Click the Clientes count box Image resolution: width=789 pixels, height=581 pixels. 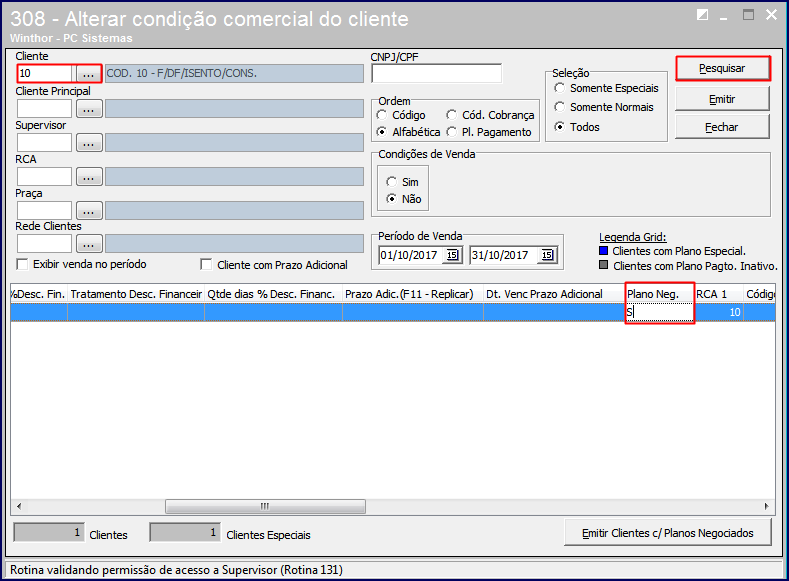tap(49, 533)
